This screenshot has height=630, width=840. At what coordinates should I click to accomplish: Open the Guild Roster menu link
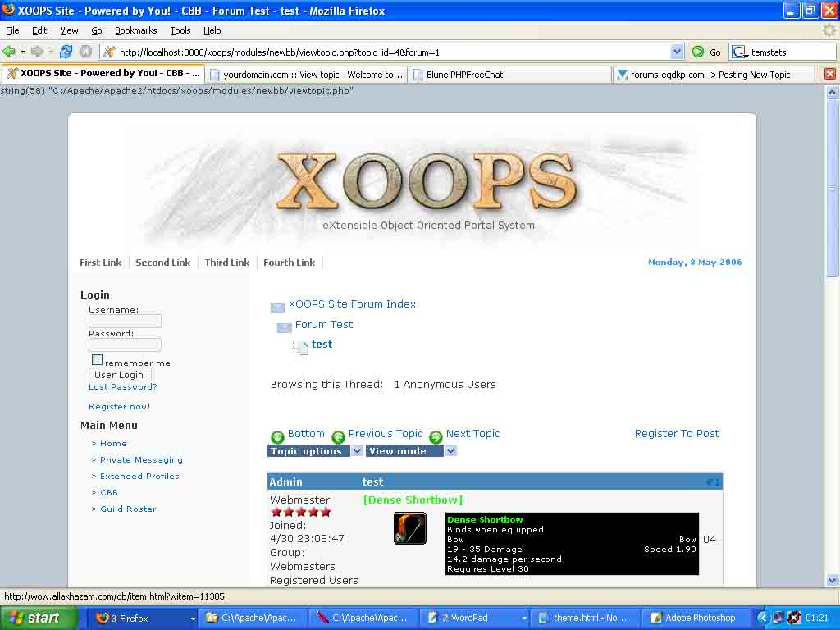coord(128,509)
